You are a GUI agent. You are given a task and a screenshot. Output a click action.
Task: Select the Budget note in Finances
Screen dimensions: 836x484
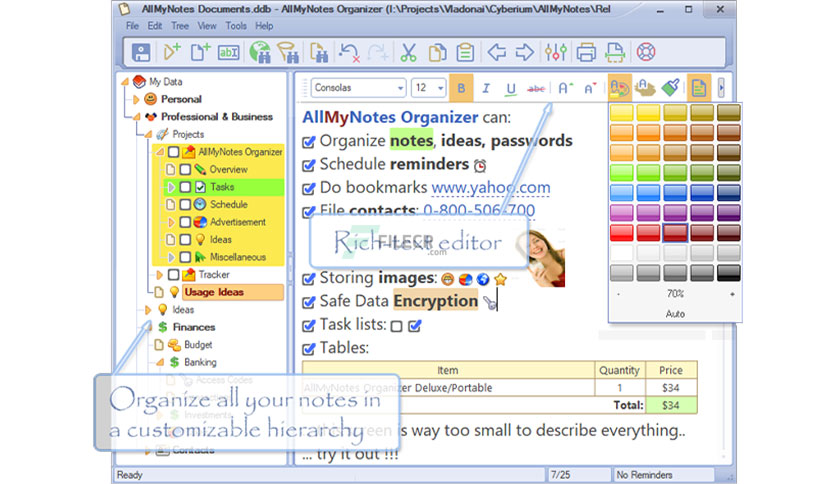pos(198,345)
